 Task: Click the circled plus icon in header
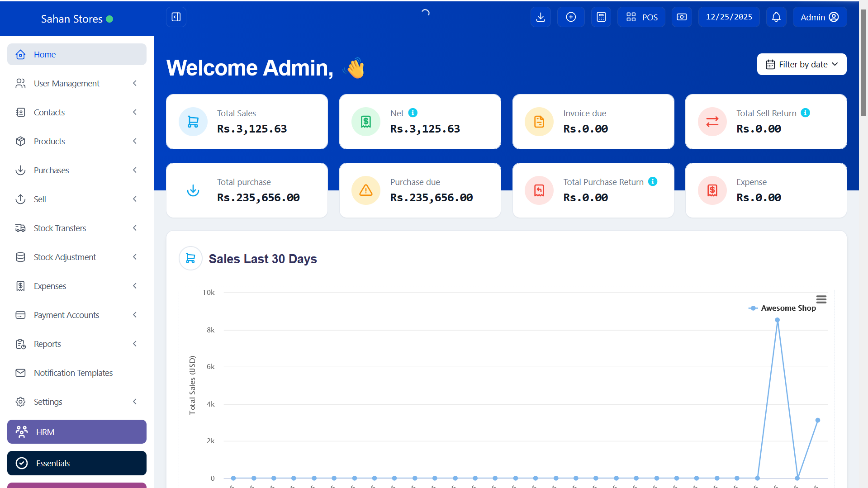[x=571, y=17]
